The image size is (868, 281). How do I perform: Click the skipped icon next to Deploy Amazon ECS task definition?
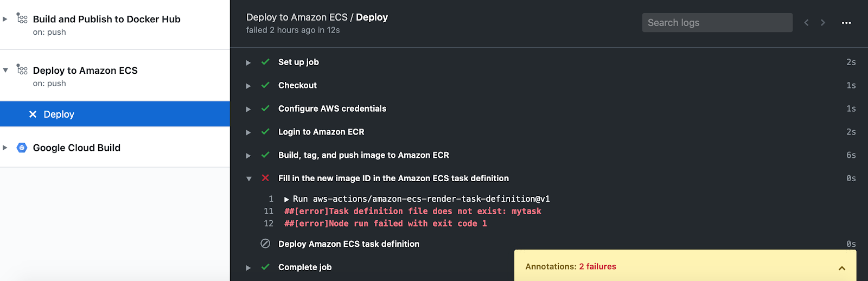265,244
